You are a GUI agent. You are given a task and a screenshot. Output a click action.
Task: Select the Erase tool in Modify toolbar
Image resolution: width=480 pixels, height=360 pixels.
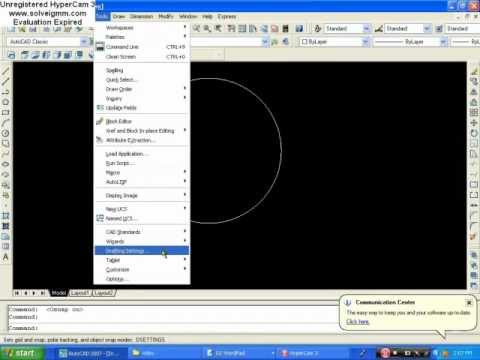474,71
